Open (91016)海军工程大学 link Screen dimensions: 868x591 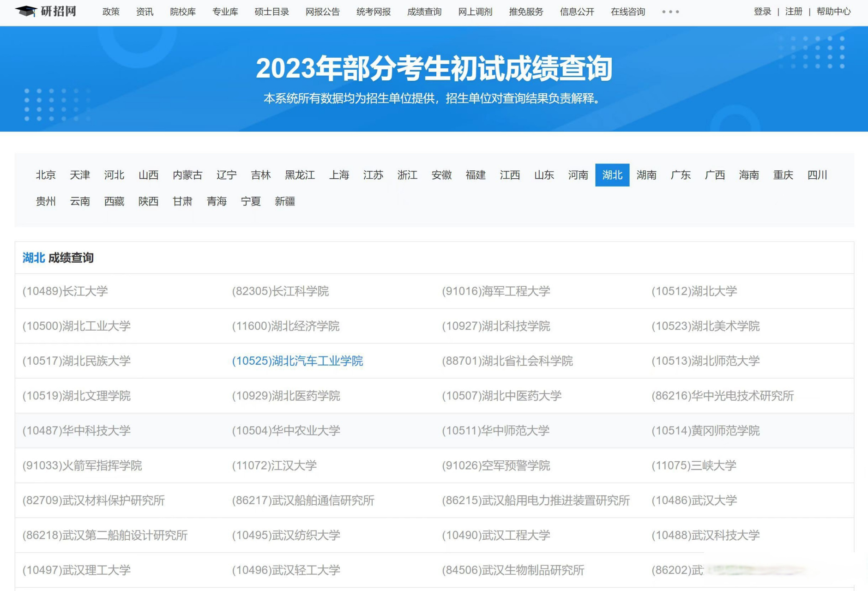click(x=496, y=291)
